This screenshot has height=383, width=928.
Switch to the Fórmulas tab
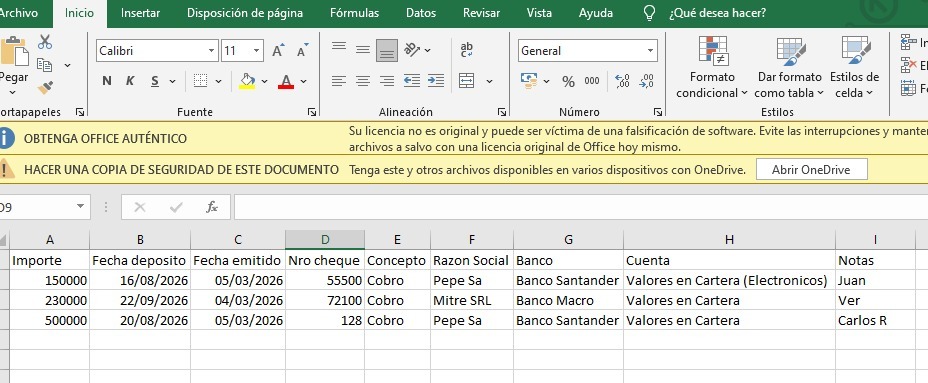[x=355, y=13]
